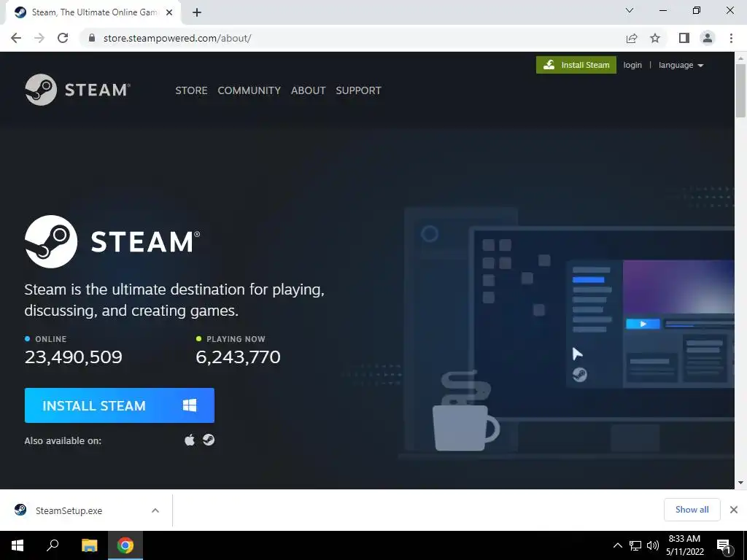Expand SteamSetup.exe download options chevron
747x560 pixels.
(x=155, y=510)
